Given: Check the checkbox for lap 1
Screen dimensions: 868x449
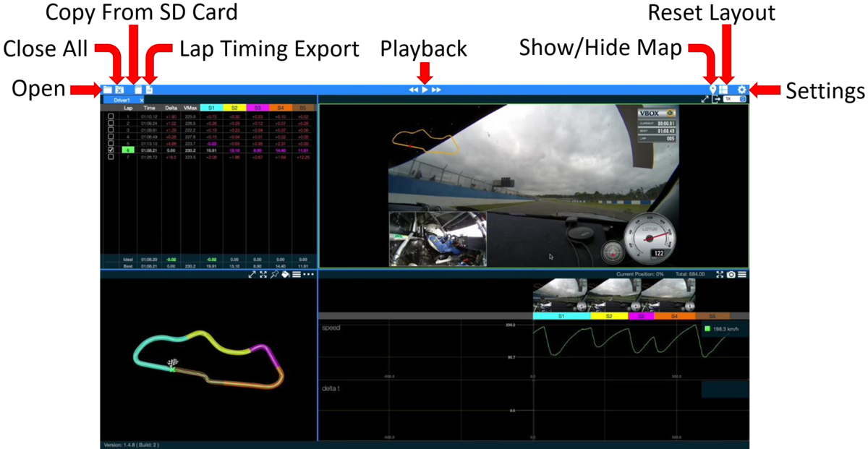Looking at the screenshot, I should 111,116.
